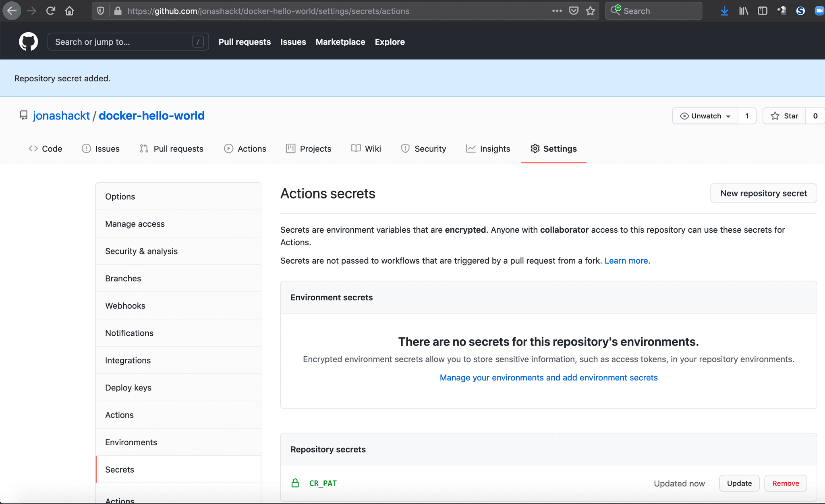Viewport: 825px width, 504px height.
Task: Save to Pocket icon in address bar
Action: (574, 11)
